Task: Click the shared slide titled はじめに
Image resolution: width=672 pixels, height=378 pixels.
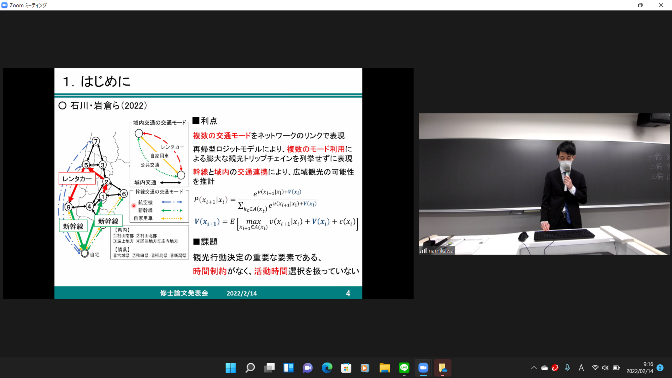Action: click(208, 183)
